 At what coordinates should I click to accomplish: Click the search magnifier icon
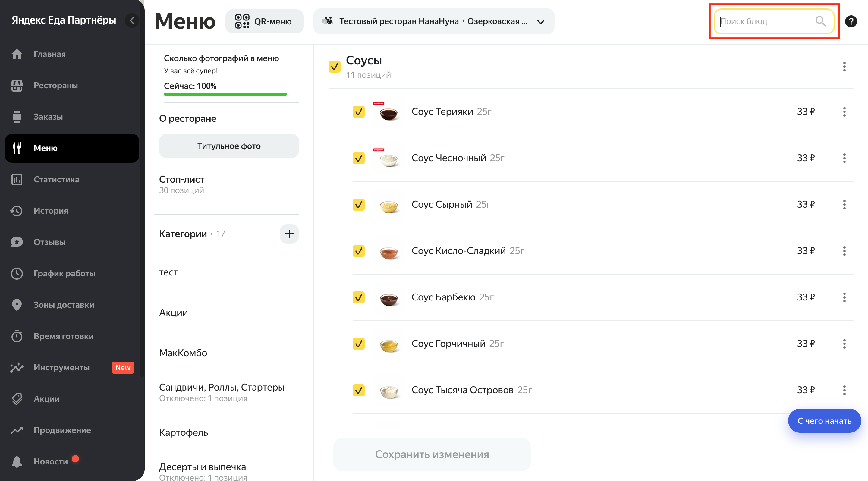coord(820,21)
